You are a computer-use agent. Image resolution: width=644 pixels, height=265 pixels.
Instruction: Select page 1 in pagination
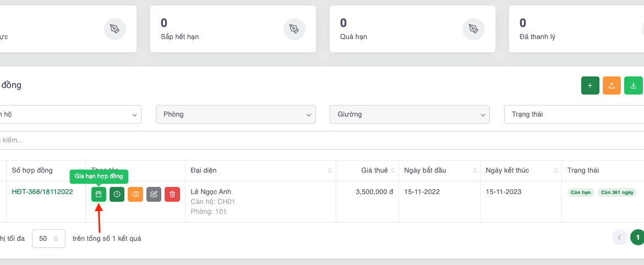click(637, 238)
